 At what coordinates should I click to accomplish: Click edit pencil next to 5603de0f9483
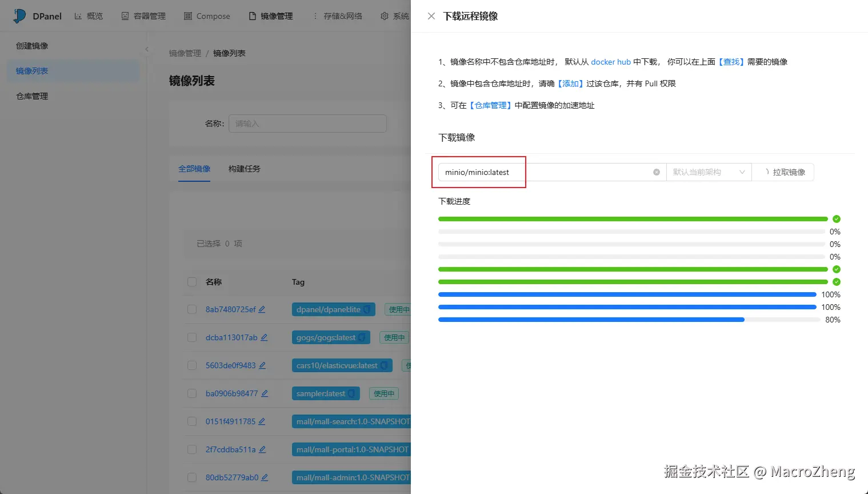(x=262, y=365)
